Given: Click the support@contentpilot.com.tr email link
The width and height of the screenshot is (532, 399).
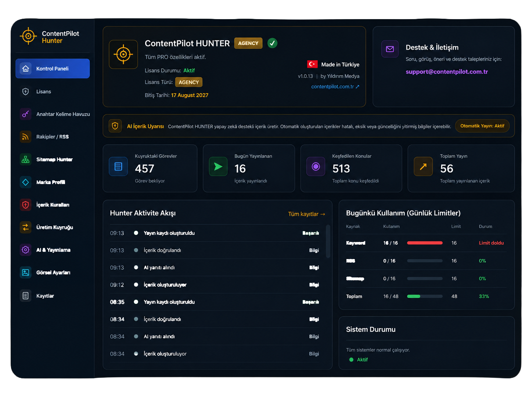Looking at the screenshot, I should coord(447,72).
